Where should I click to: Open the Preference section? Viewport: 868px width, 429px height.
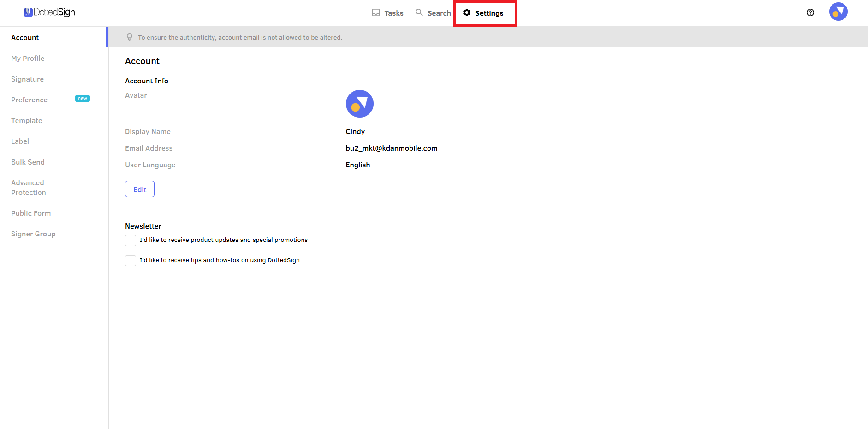click(29, 100)
